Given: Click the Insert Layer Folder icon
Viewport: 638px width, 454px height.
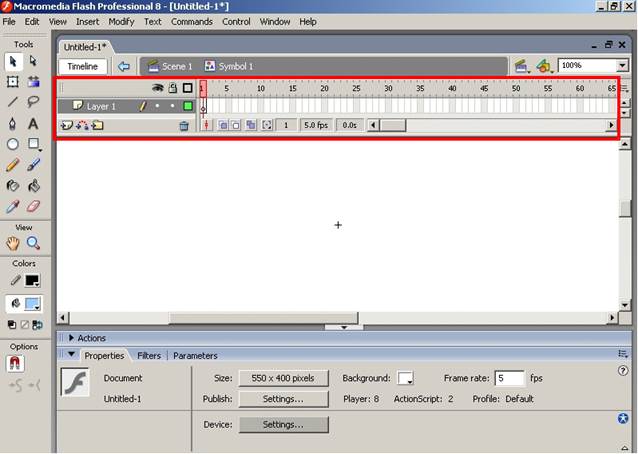Looking at the screenshot, I should pos(97,125).
